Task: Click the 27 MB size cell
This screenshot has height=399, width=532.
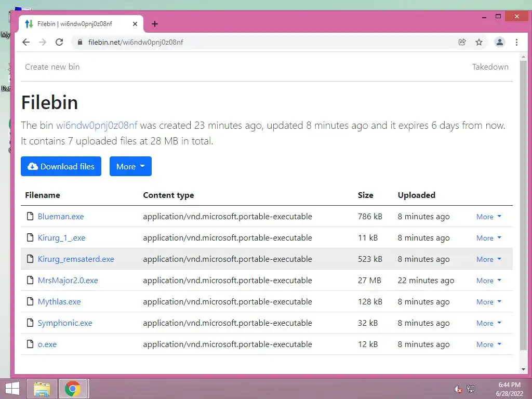Action: [x=369, y=281]
